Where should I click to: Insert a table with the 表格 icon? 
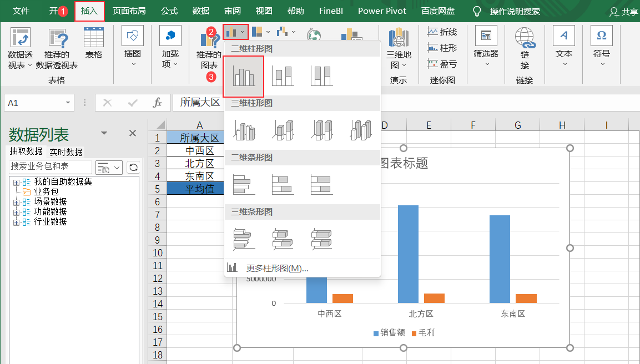pos(93,43)
